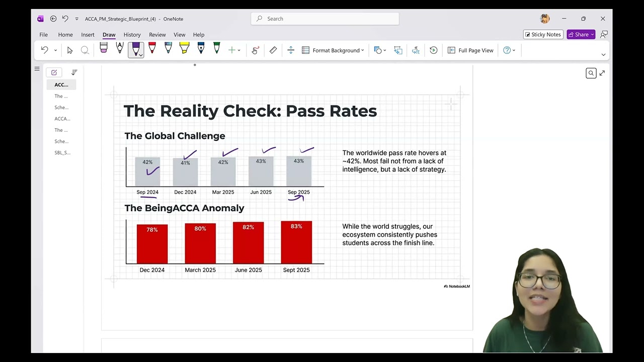
Task: Click the OneNote app icon
Action: point(40,19)
